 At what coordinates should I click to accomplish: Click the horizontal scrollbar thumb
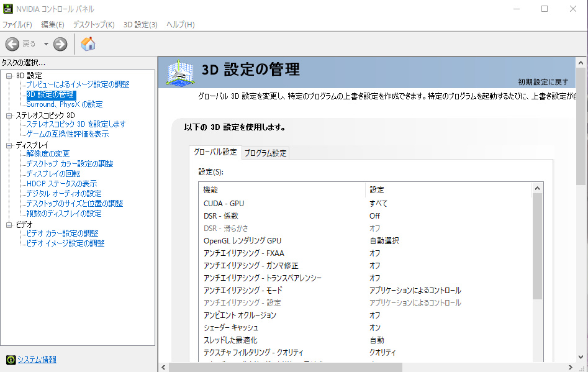[x=286, y=367]
